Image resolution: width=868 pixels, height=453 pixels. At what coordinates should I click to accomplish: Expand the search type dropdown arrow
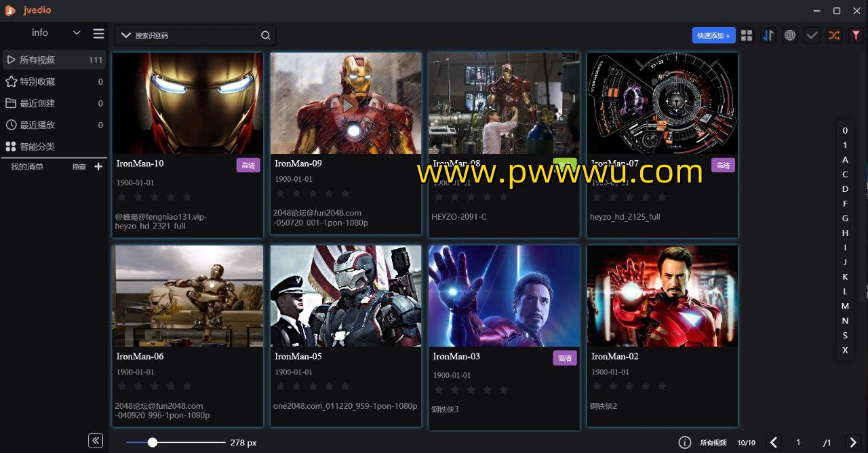(126, 35)
